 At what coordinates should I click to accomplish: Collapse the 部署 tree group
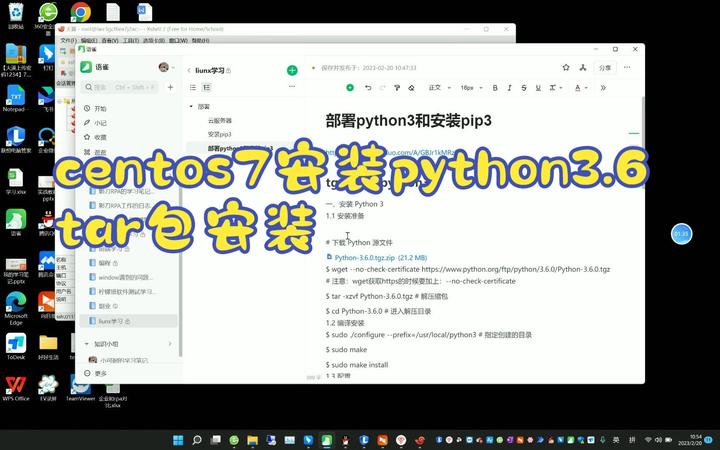(x=191, y=107)
